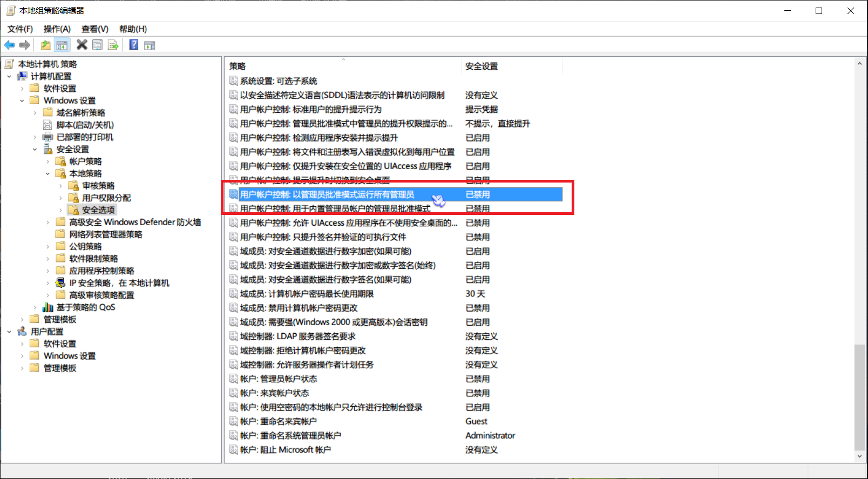Open Help via the question mark toolbar icon
The width and height of the screenshot is (868, 479).
coord(134,45)
